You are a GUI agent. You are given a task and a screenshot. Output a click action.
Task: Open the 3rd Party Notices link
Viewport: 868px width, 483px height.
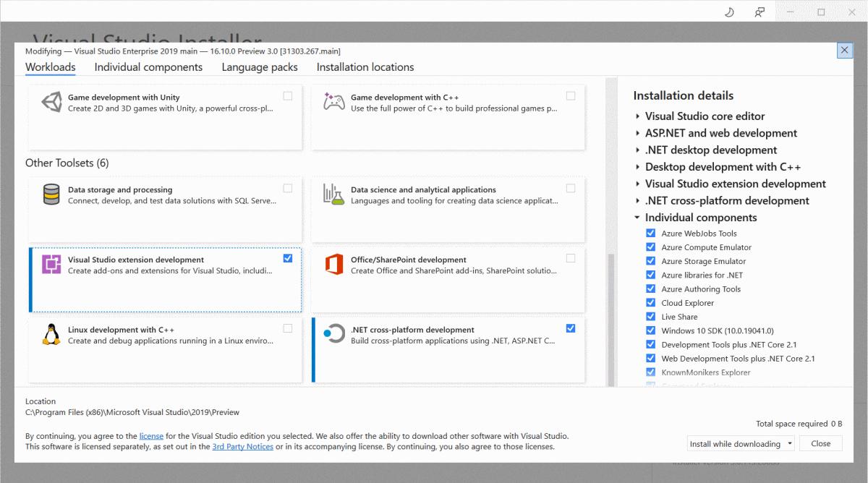243,447
